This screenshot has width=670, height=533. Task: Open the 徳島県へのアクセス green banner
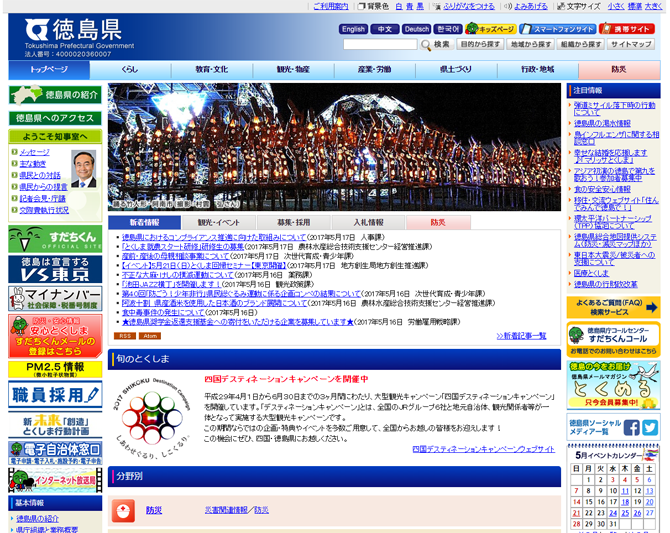click(55, 118)
